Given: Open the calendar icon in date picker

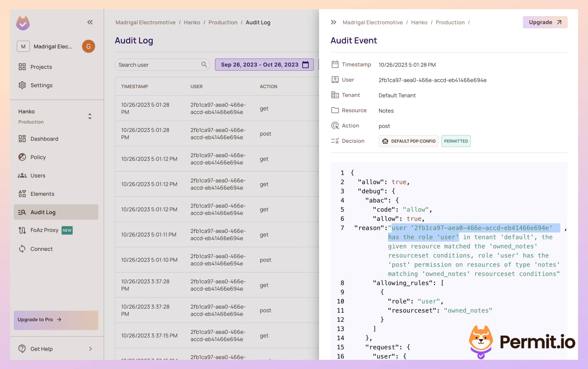Looking at the screenshot, I should (x=305, y=65).
